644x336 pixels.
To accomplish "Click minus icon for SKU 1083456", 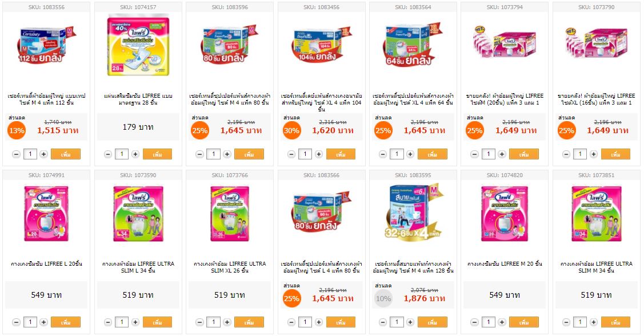I will (291, 154).
